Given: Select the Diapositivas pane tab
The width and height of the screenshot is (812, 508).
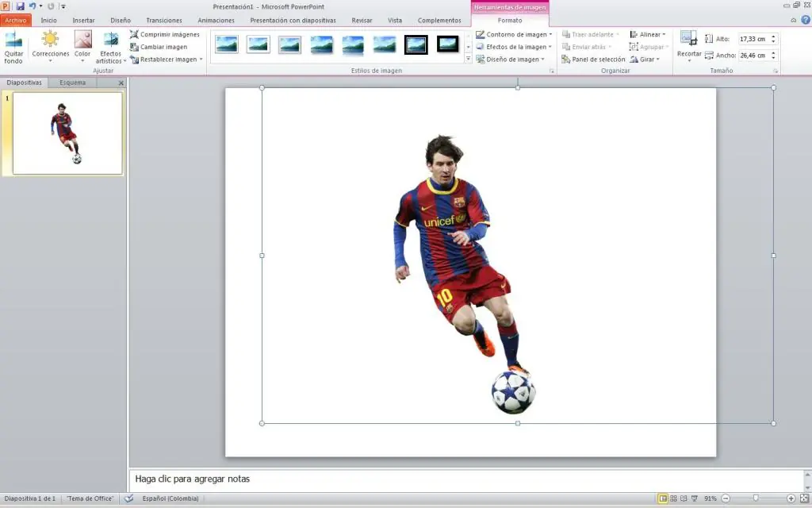Looking at the screenshot, I should pos(24,83).
